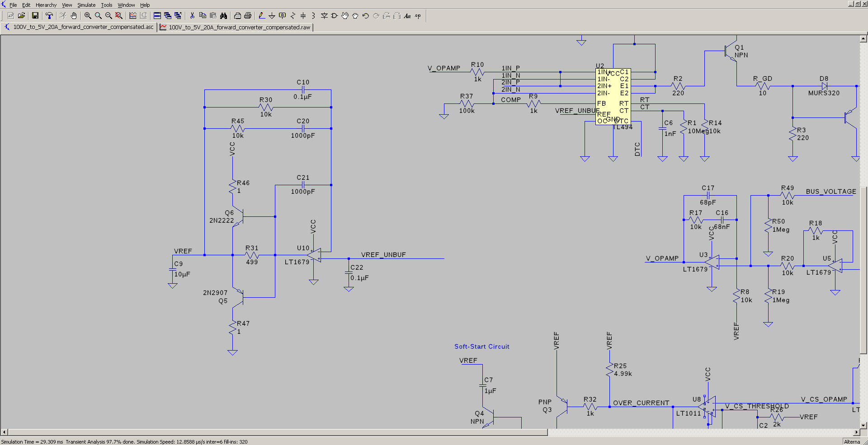
Task: Click the SPICE directive .op icon
Action: [x=418, y=16]
